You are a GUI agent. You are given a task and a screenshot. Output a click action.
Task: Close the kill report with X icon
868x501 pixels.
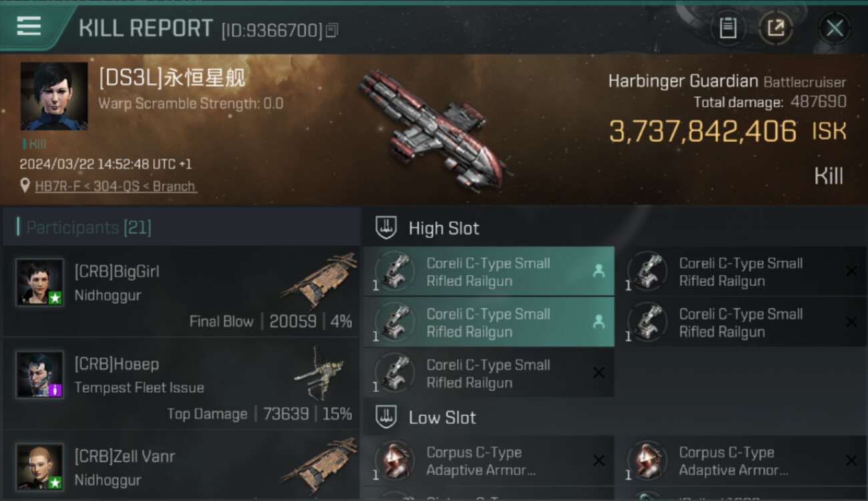[x=835, y=28]
